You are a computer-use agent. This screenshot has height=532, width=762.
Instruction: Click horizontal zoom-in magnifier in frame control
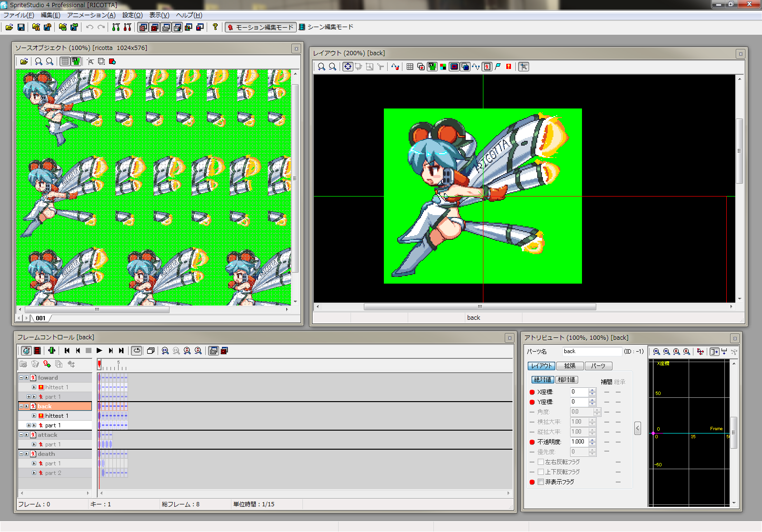165,351
